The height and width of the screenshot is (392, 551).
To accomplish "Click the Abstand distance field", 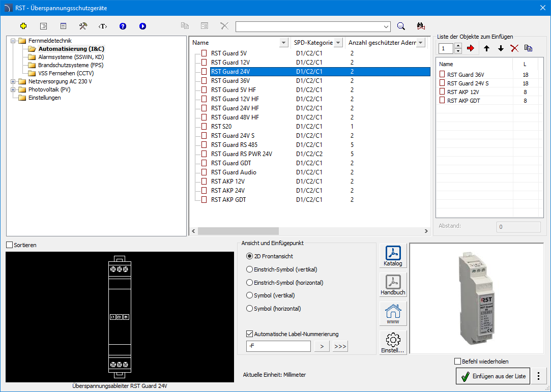I will point(518,227).
